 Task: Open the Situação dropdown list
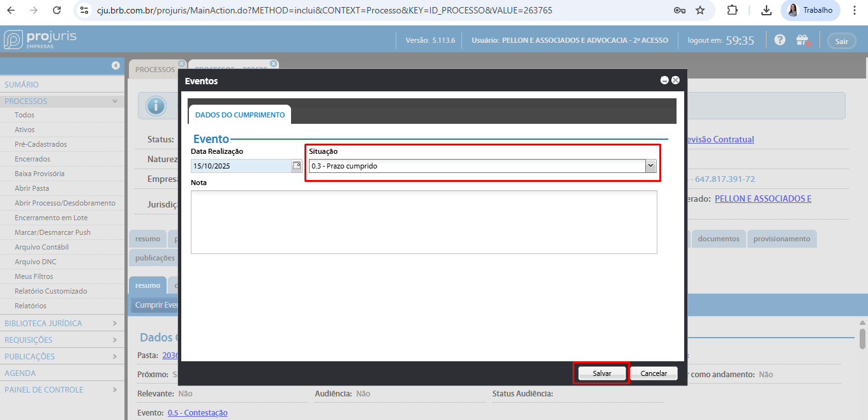tap(650, 166)
